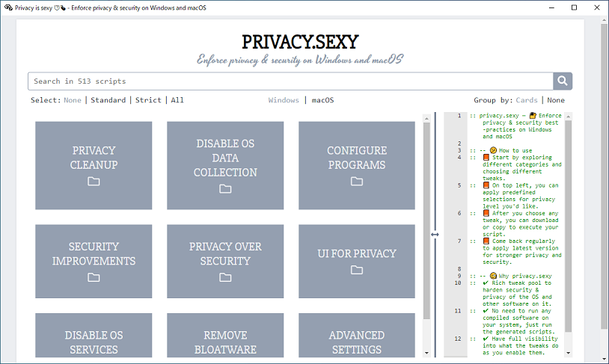609x364 pixels.
Task: Open the Privacy Cleanup card
Action: tap(94, 165)
